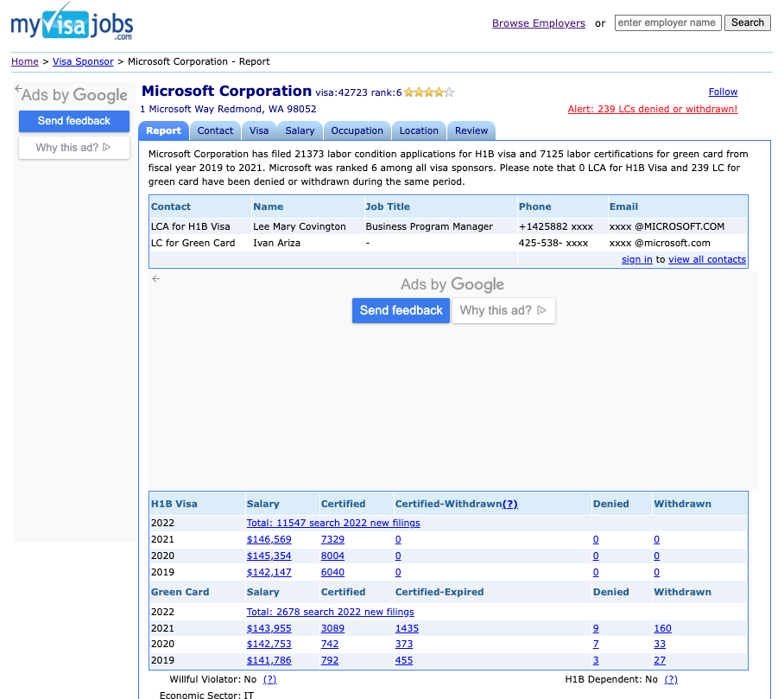The image size is (784, 699).
Task: Focus the employer name search field
Action: (x=667, y=22)
